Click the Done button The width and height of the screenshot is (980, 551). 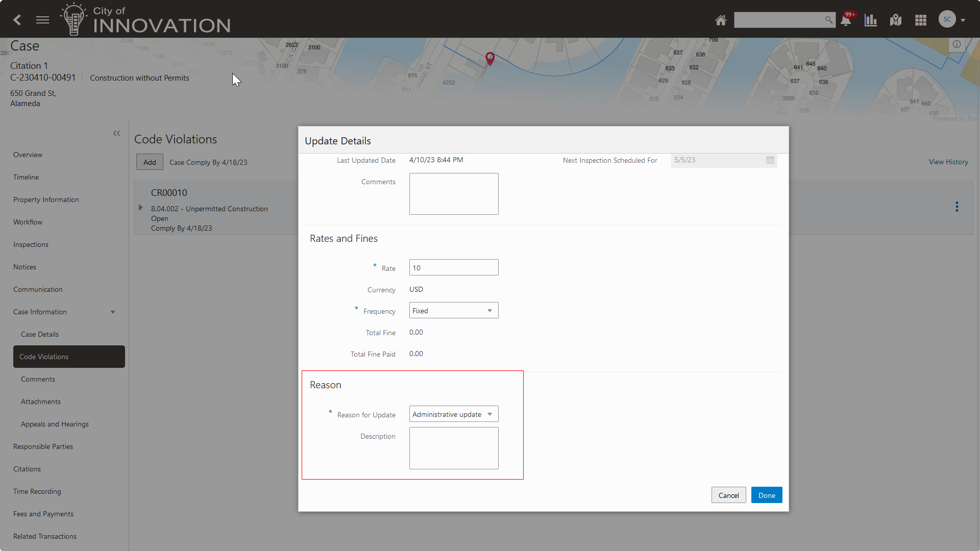click(x=767, y=495)
